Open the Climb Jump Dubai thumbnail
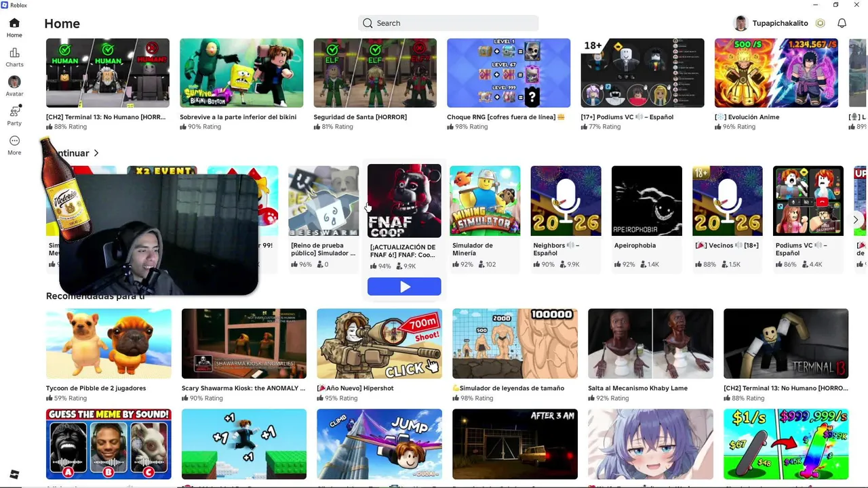Viewport: 868px width, 488px height. 380,444
